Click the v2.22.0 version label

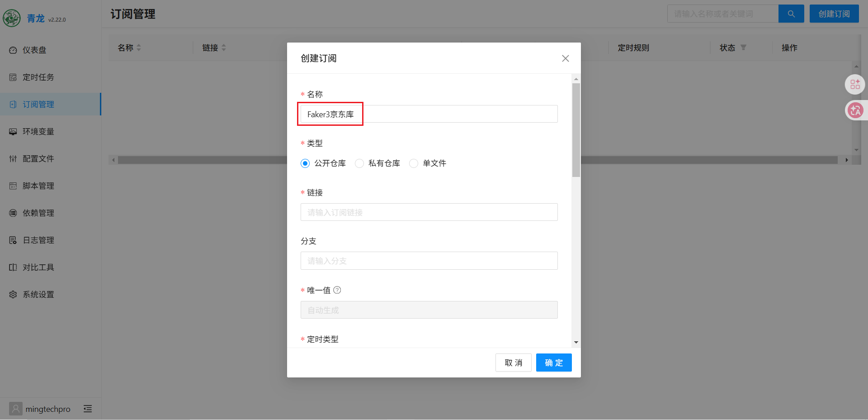(57, 20)
